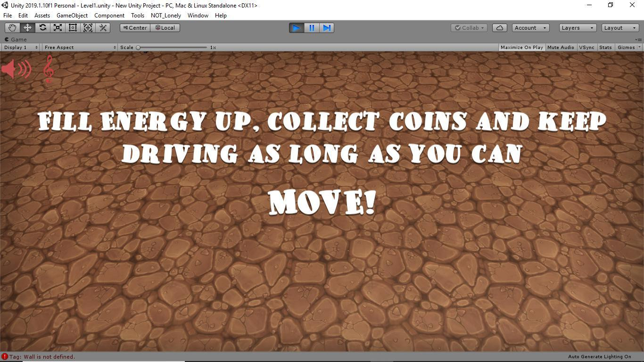Open the Free Aspect dropdown
This screenshot has height=362, width=644.
point(80,47)
